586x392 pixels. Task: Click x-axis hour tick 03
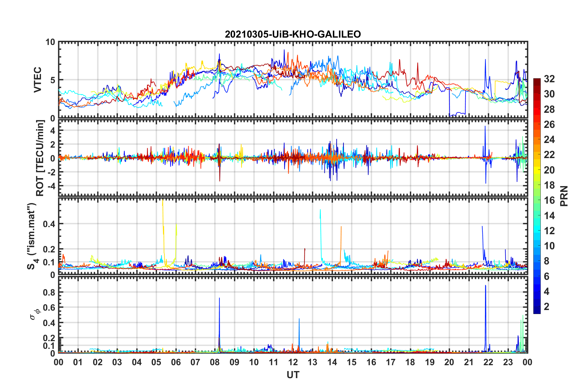(x=117, y=362)
